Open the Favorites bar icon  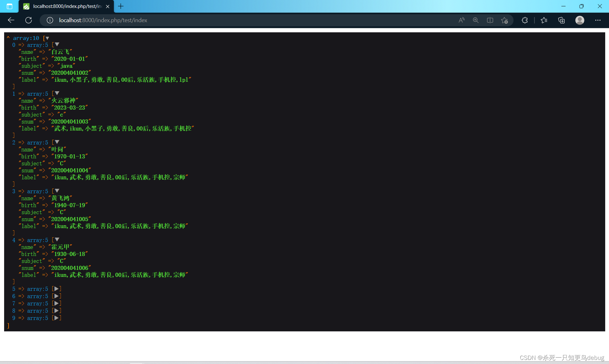point(544,20)
